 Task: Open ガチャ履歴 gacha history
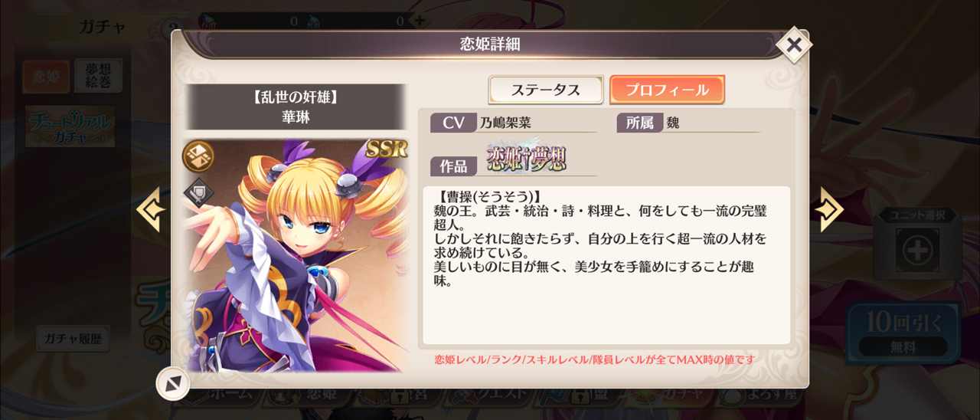73,338
